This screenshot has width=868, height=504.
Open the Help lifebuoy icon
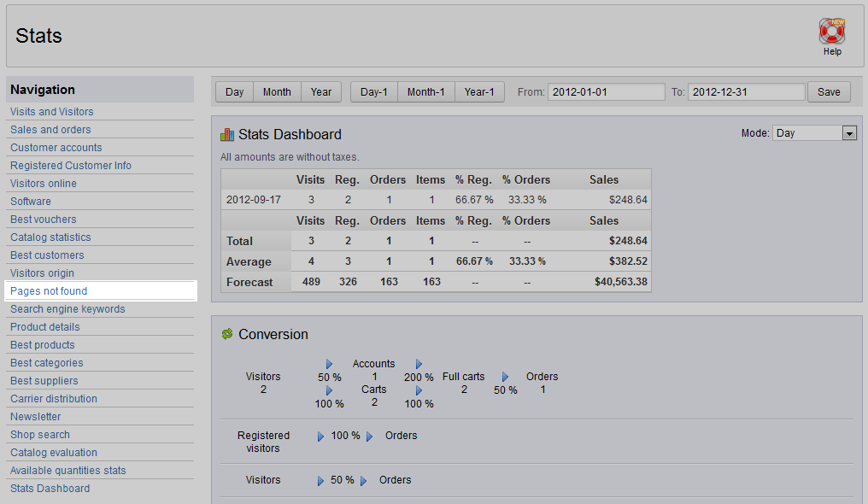(x=831, y=31)
